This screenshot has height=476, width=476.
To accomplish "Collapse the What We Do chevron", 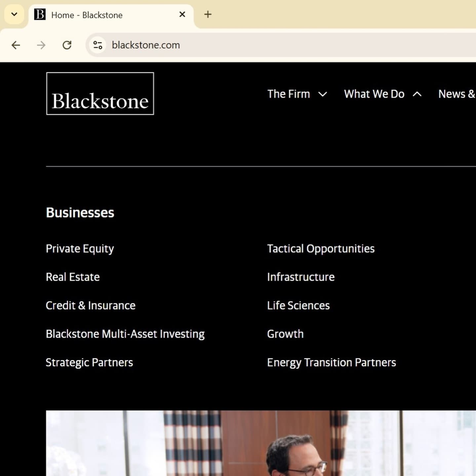I will coord(417,94).
